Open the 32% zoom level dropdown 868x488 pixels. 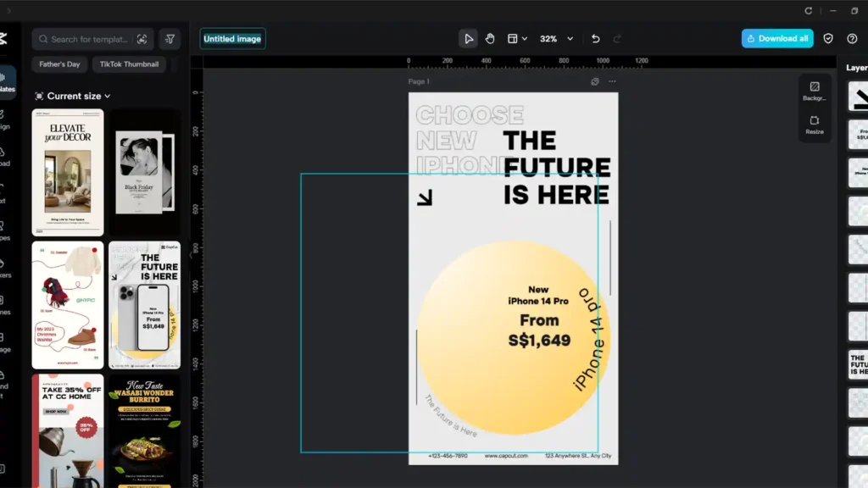coord(556,39)
